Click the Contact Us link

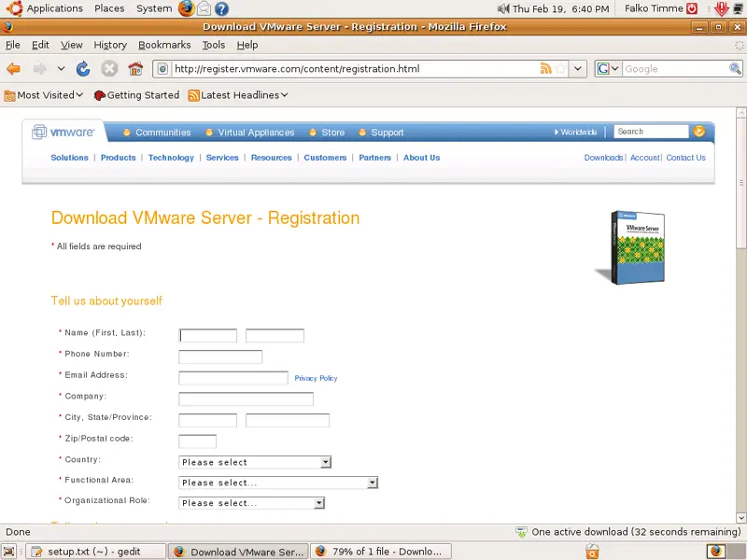685,158
